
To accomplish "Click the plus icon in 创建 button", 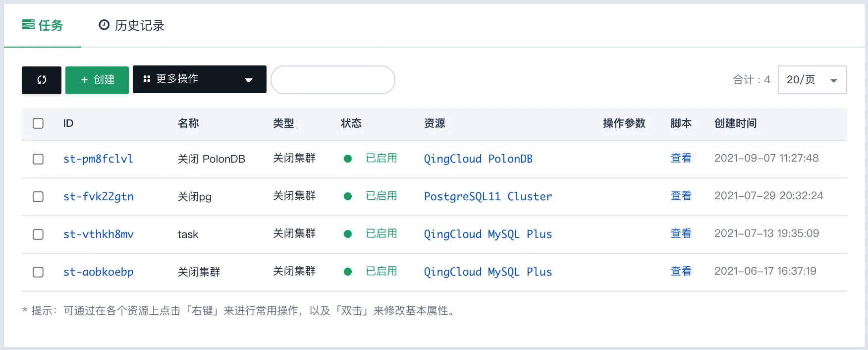I will (84, 80).
